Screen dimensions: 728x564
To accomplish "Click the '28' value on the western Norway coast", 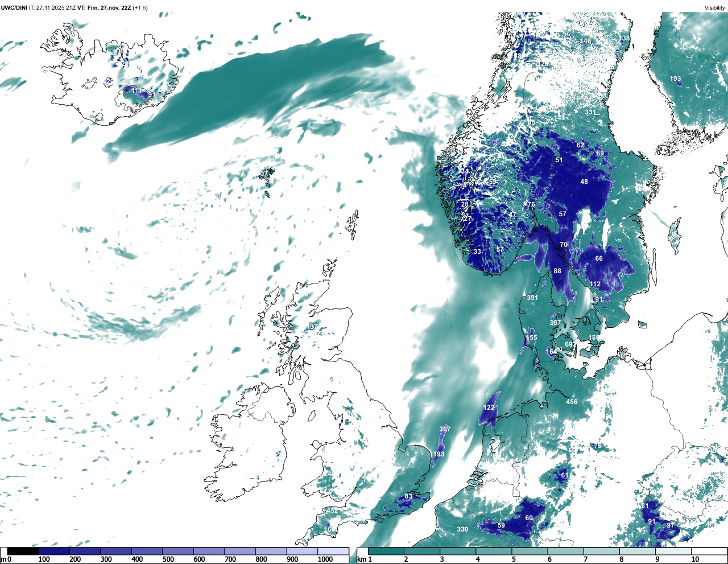I will (x=465, y=204).
